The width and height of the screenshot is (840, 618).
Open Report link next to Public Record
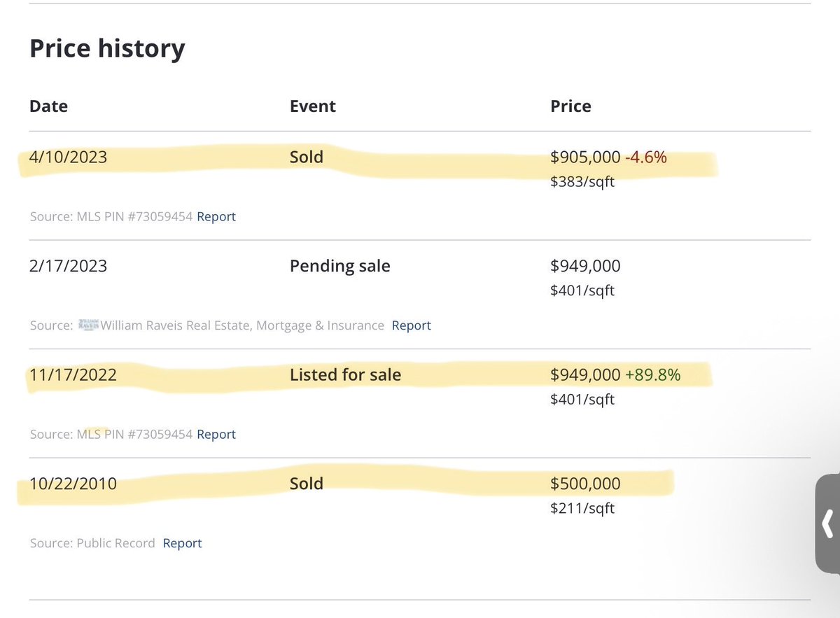[x=182, y=543]
